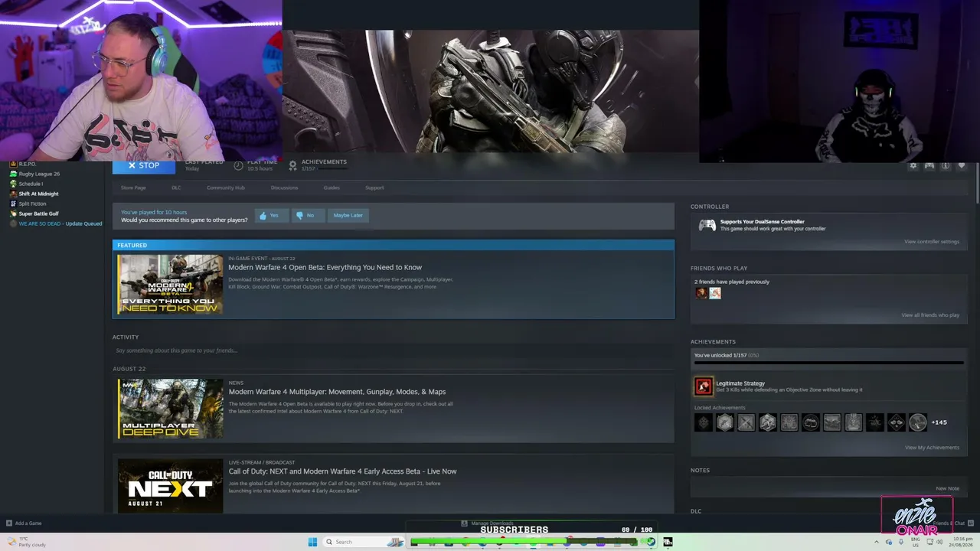Select Schedule I in the library list
Screen dimensions: 980x551
[31, 184]
